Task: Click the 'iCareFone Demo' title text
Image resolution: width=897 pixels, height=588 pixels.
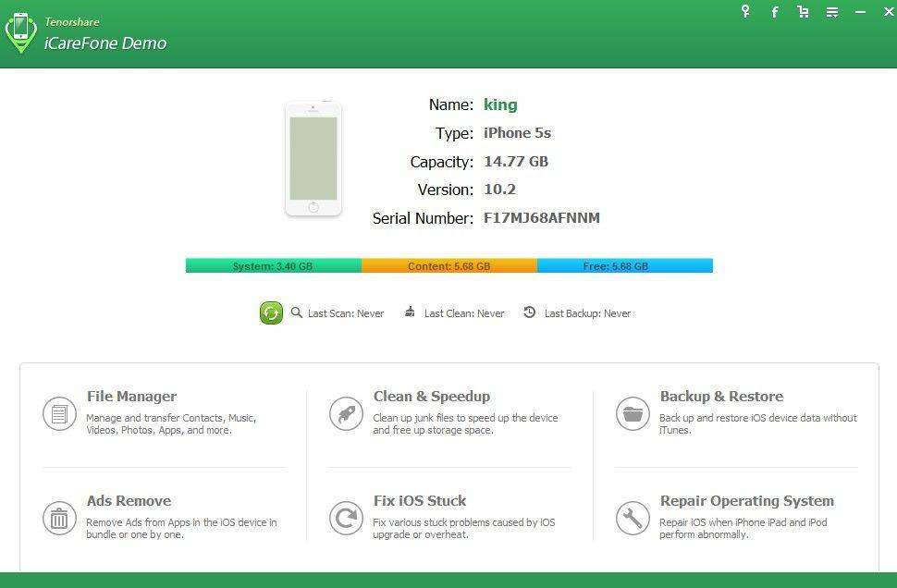Action: 105,43
